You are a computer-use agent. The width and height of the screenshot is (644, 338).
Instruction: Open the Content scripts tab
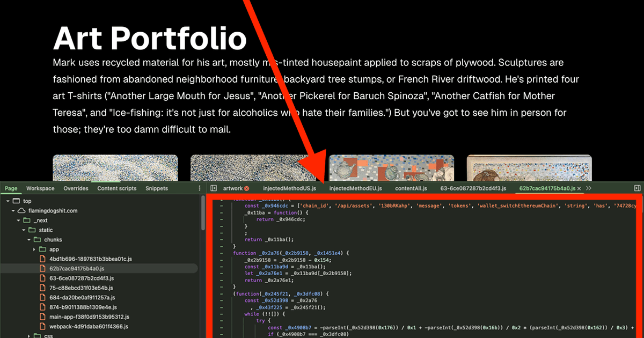coord(117,188)
